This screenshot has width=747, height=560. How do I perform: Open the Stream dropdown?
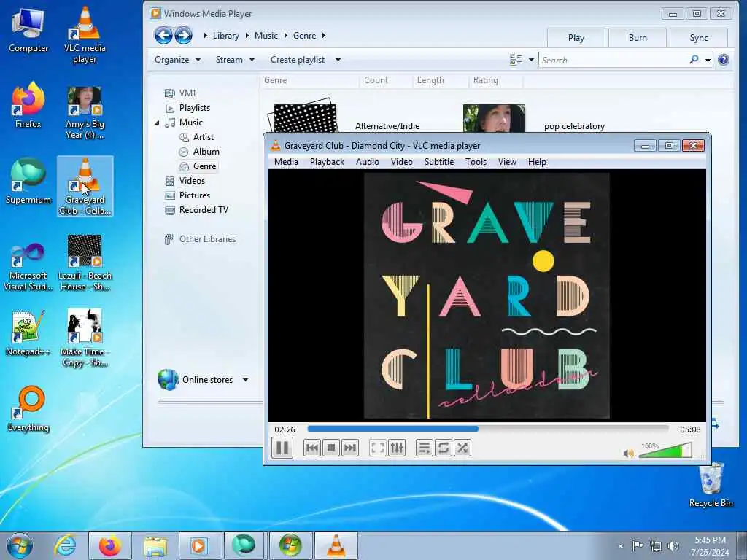pos(235,60)
